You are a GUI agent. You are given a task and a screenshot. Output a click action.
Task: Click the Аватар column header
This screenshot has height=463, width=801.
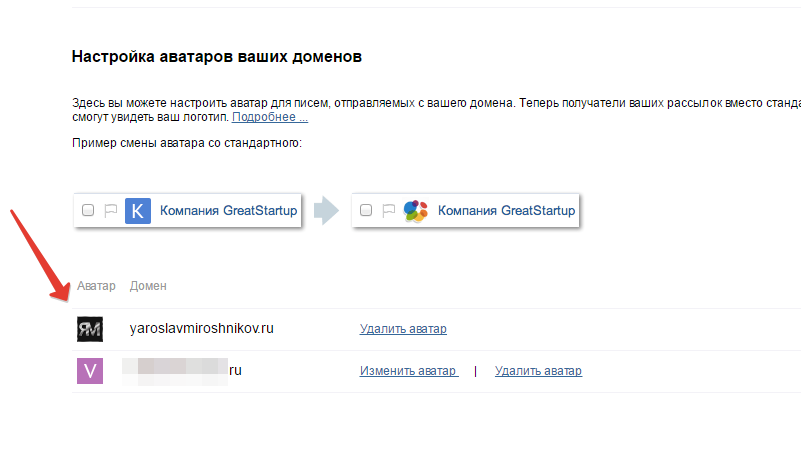pos(96,286)
